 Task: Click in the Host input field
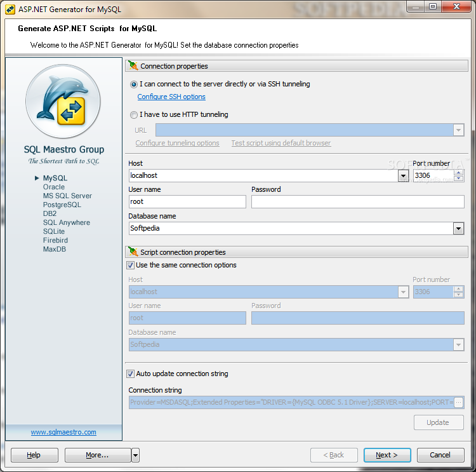tap(263, 176)
